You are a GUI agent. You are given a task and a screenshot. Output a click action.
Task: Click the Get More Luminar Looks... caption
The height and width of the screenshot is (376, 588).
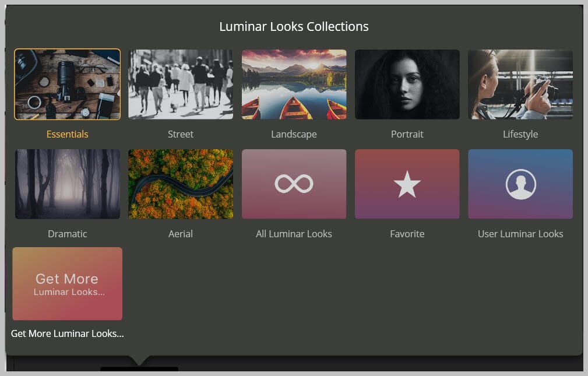tap(68, 333)
